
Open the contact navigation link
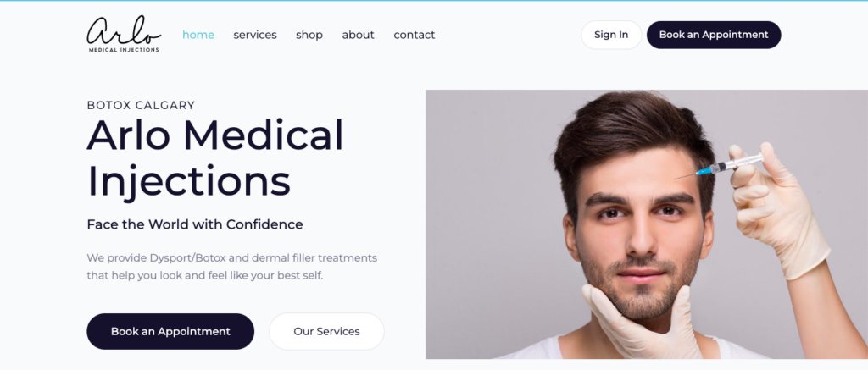click(414, 35)
